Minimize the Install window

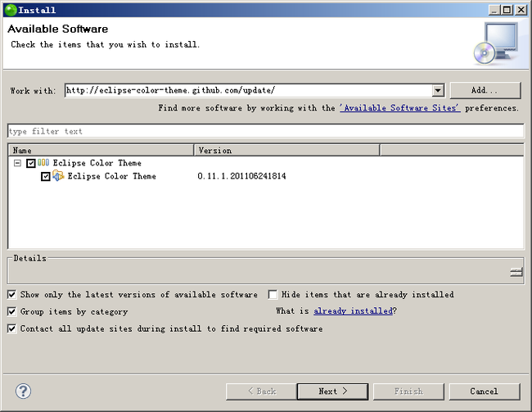click(494, 10)
